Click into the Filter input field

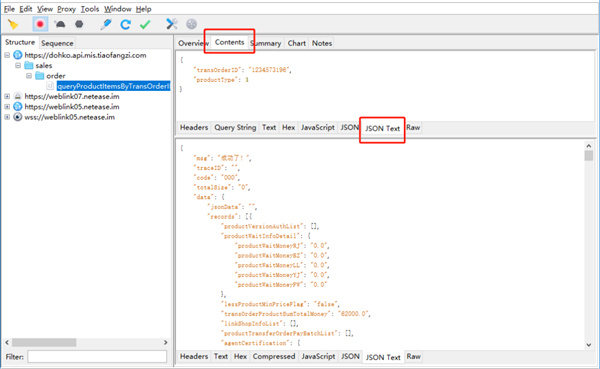click(x=97, y=357)
